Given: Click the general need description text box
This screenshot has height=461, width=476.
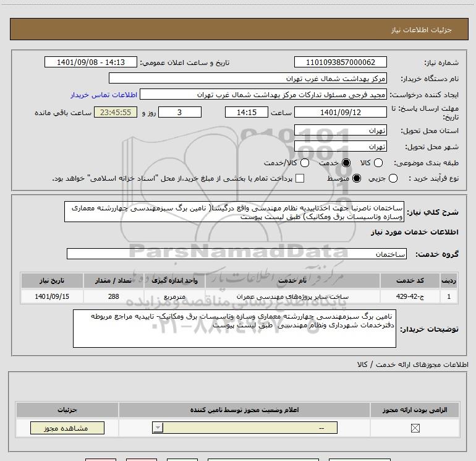Looking at the screenshot, I should 234,212.
